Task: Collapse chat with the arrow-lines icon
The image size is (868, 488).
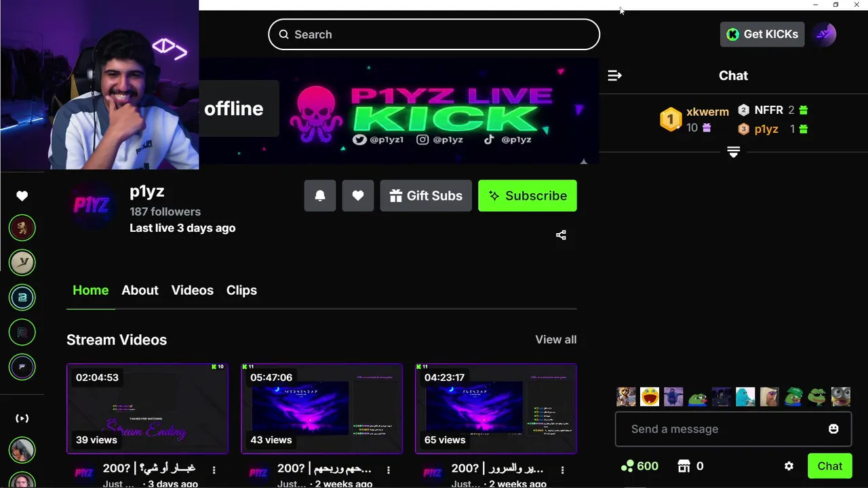Action: point(614,75)
